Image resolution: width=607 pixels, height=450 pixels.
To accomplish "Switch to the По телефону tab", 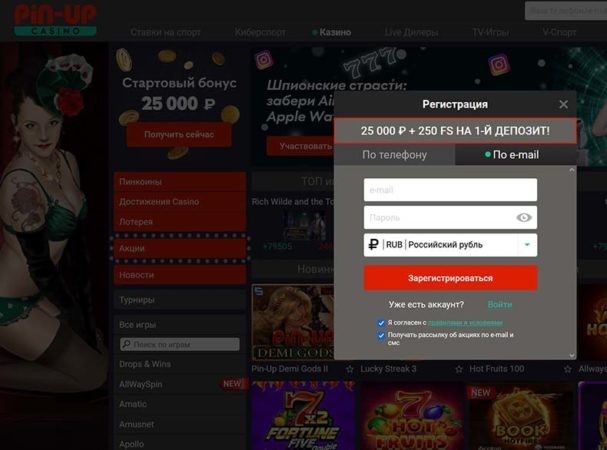I will point(394,155).
